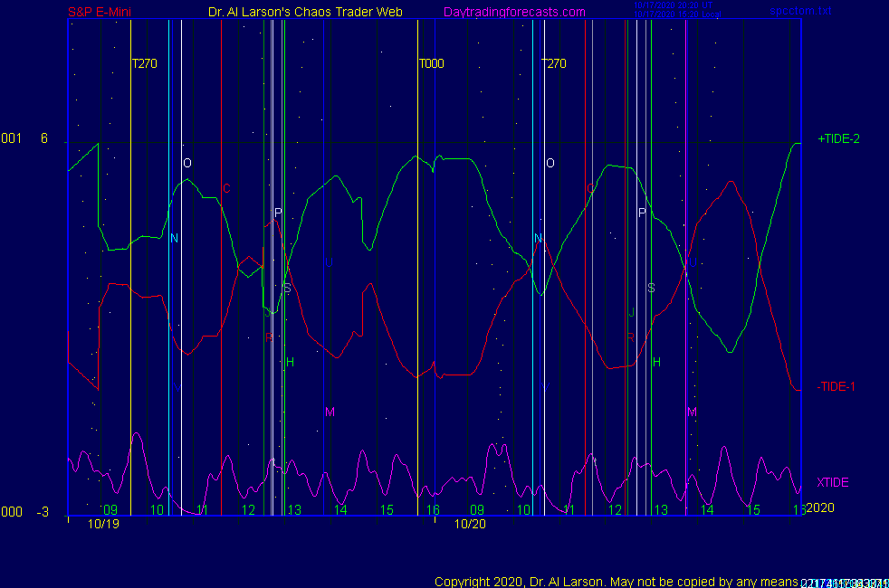Click the Y-axis value -3 label

[x=43, y=512]
